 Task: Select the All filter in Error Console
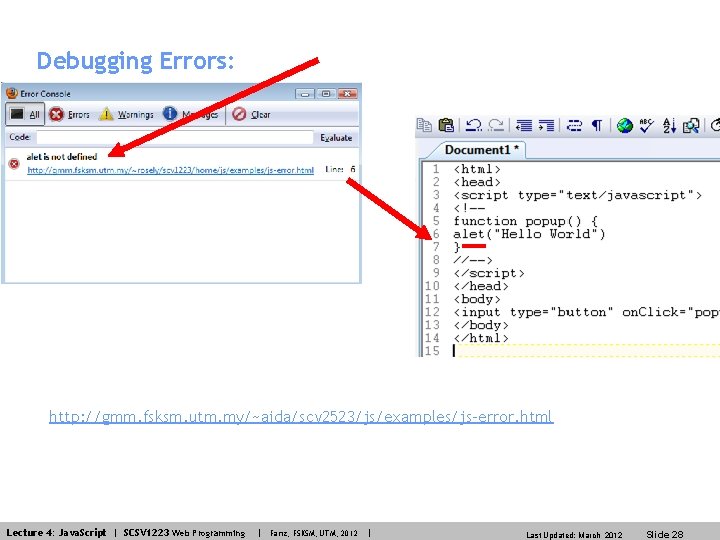point(25,114)
